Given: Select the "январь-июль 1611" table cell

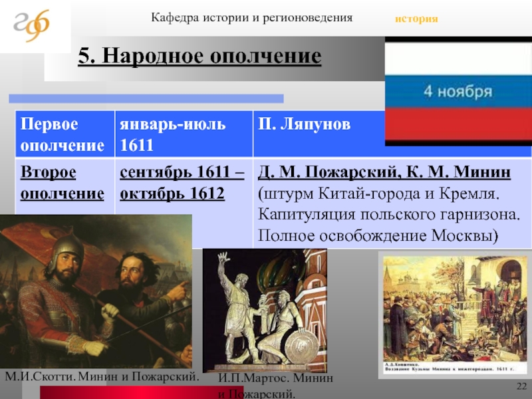Looking at the screenshot, I should [172, 134].
